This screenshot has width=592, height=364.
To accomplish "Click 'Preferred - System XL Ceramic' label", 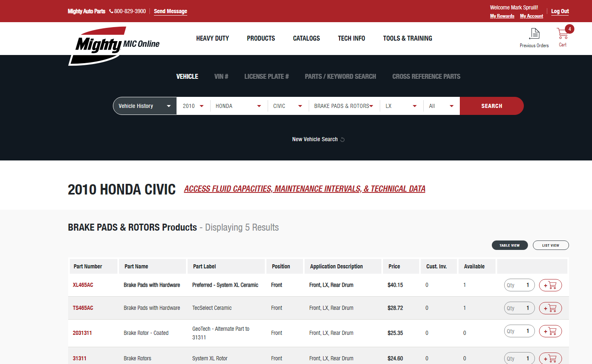I will (225, 285).
